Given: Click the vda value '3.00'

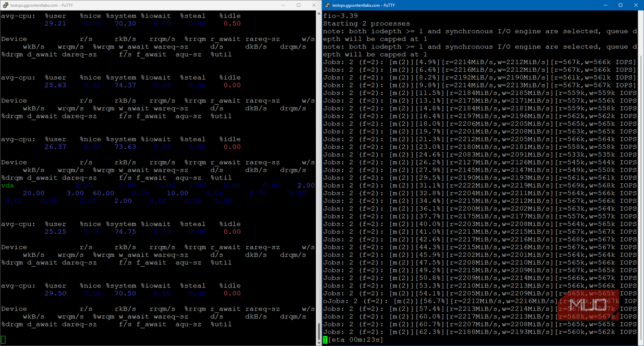Looking at the screenshot, I should (75, 193).
